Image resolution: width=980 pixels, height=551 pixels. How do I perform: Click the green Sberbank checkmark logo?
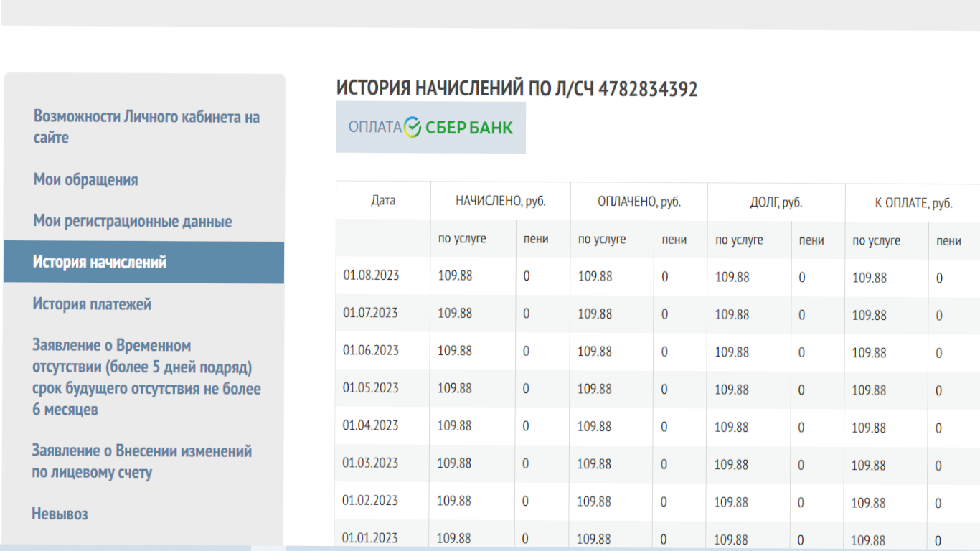(413, 128)
